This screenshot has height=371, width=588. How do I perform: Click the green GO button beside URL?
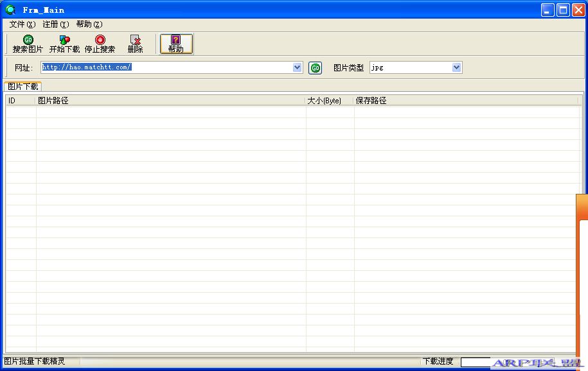(x=315, y=68)
